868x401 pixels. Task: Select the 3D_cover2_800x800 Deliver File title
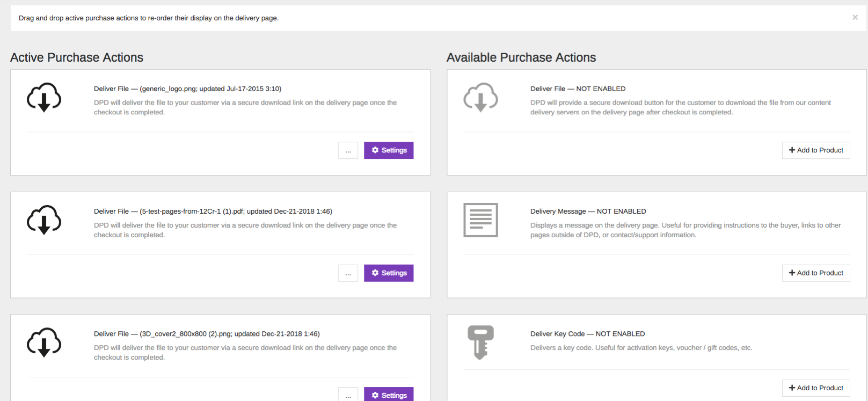pos(207,334)
